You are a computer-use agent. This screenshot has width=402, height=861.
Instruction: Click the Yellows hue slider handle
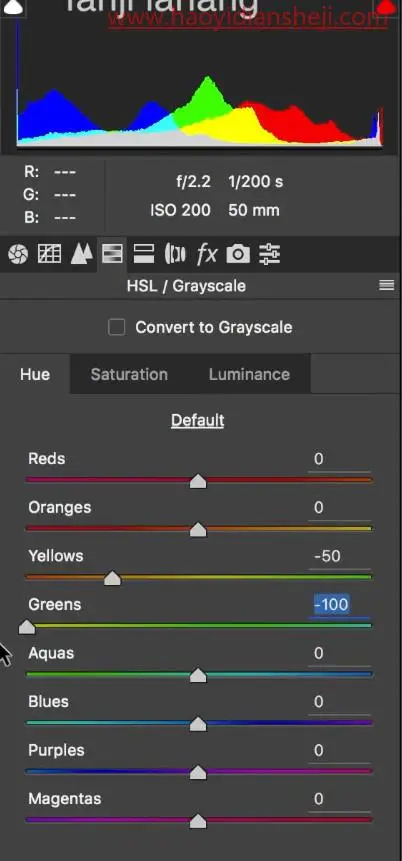(x=112, y=578)
